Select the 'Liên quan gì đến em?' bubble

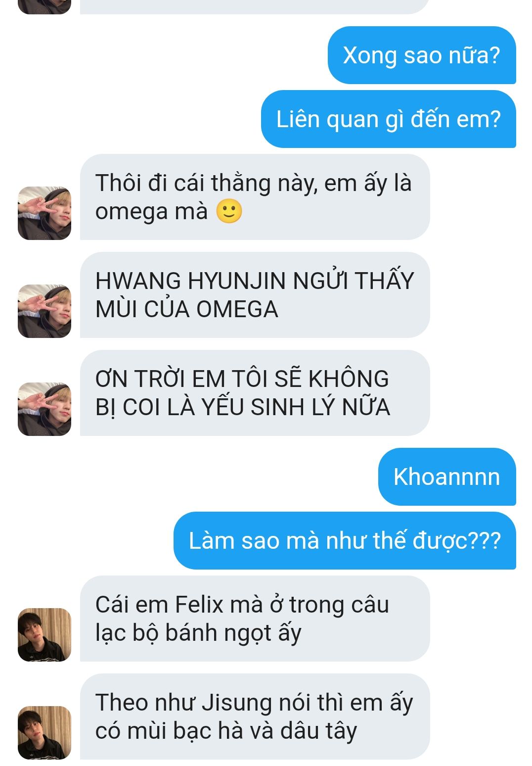(x=389, y=119)
